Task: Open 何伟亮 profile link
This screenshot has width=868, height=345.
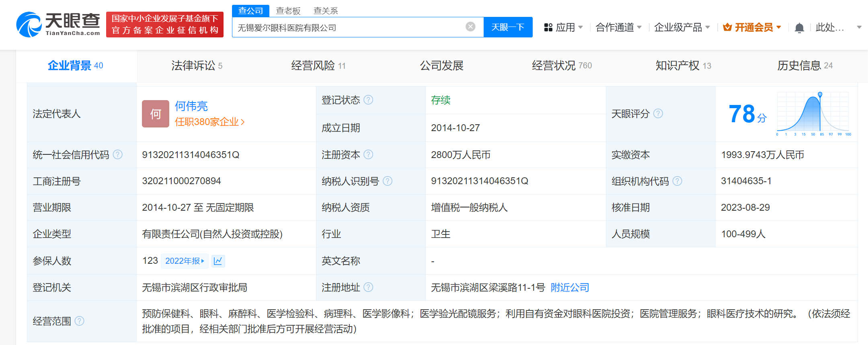Action: (x=191, y=106)
